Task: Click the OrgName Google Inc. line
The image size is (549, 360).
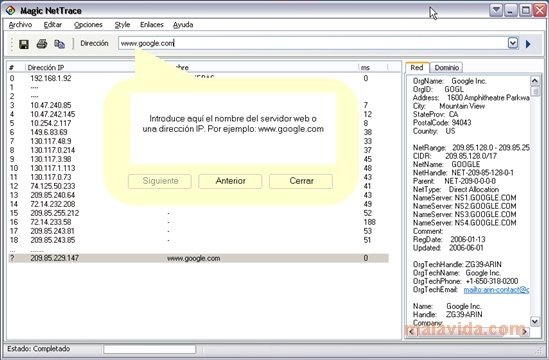Action: [450, 81]
